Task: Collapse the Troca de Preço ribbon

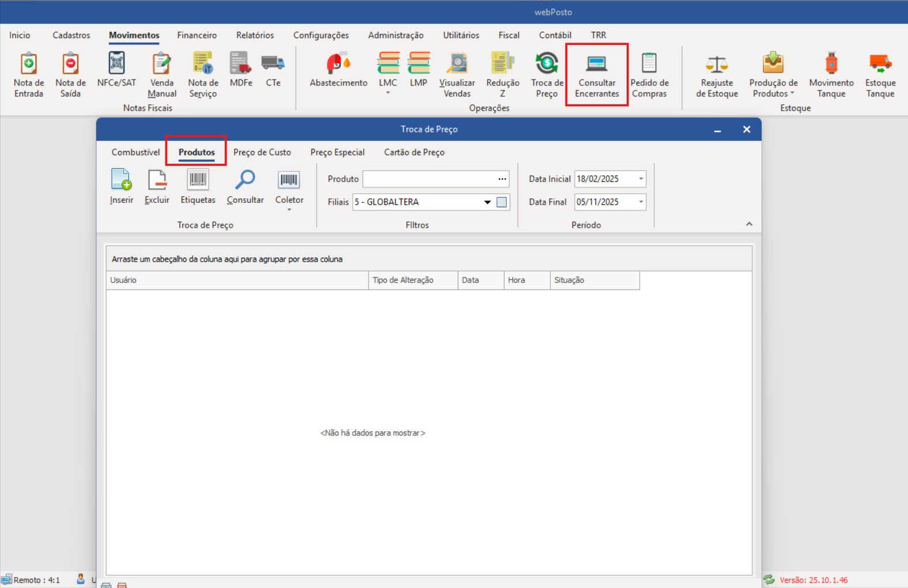Action: 749,224
